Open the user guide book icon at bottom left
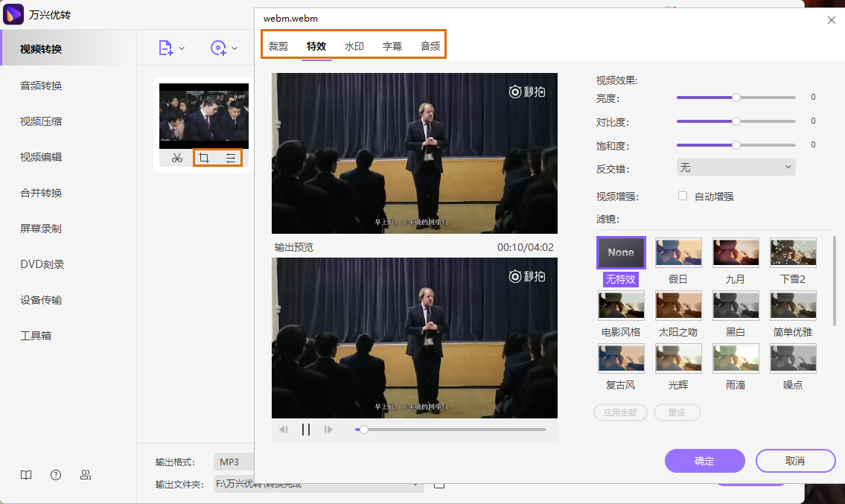Viewport: 845px width, 504px height. tap(26, 475)
